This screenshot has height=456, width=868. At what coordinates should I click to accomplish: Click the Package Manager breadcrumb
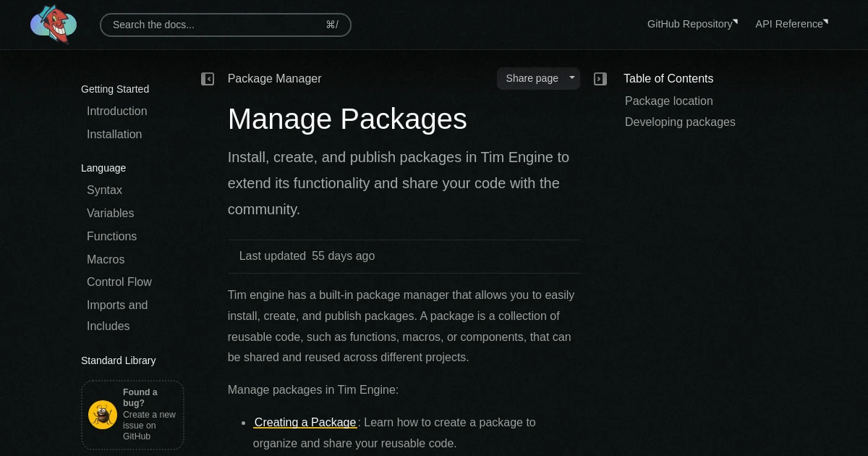tap(275, 78)
